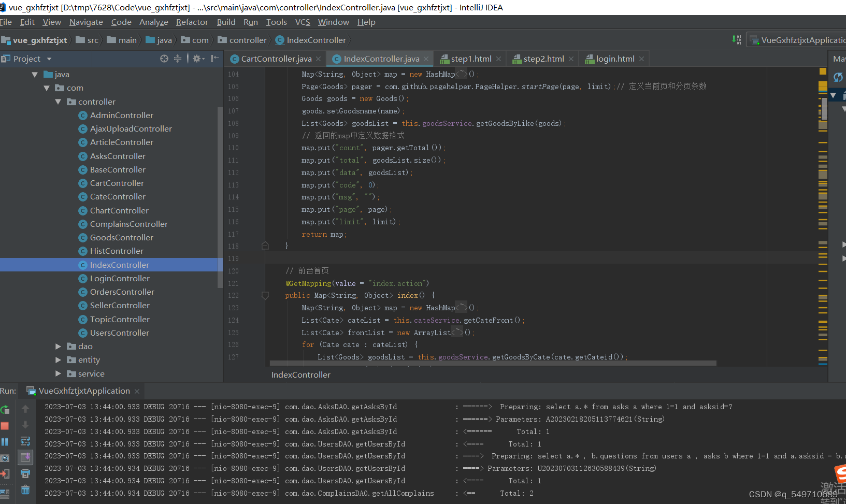Stop the running application
The height and width of the screenshot is (504, 846).
tap(5, 425)
